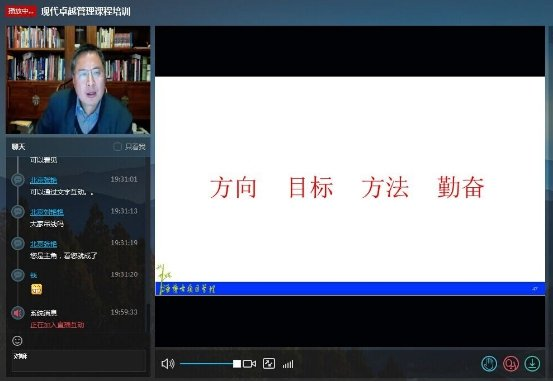Click the 系统消息 label
This screenshot has width=553, height=382.
(43, 313)
